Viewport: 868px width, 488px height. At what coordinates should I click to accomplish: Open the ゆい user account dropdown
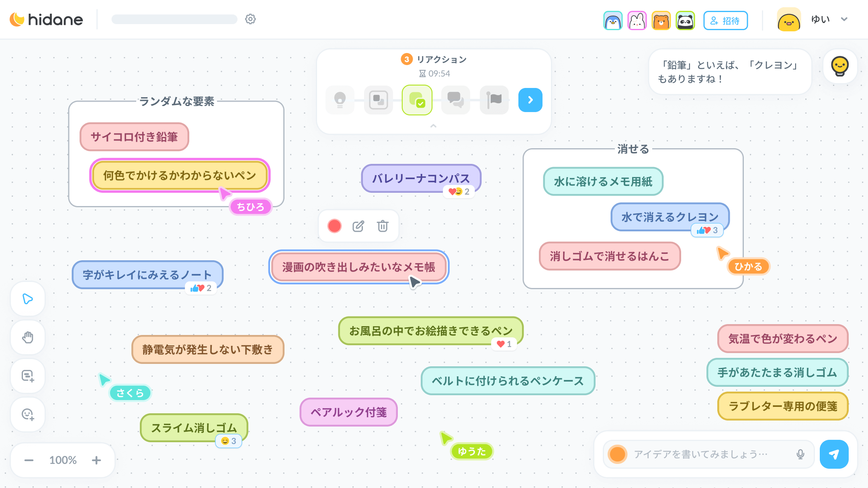click(x=844, y=19)
